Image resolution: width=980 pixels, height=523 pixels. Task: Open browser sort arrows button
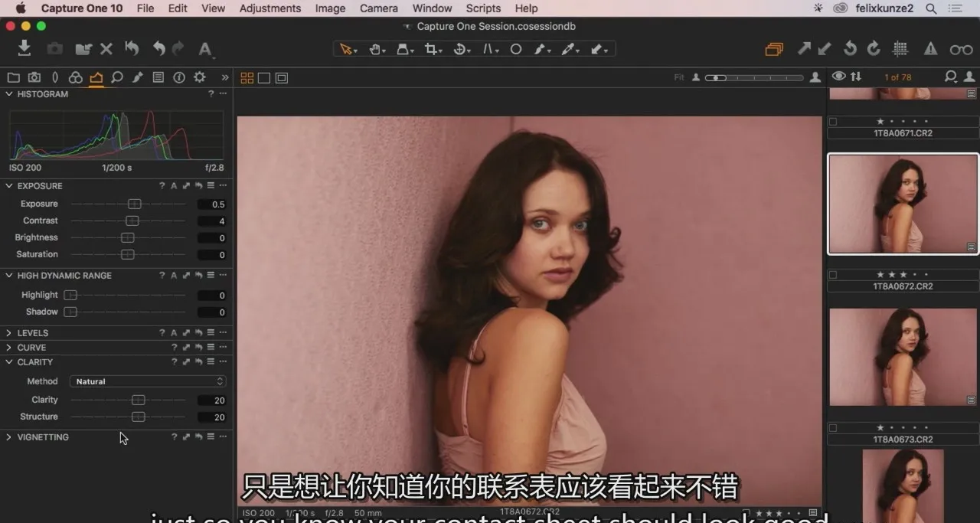point(856,77)
